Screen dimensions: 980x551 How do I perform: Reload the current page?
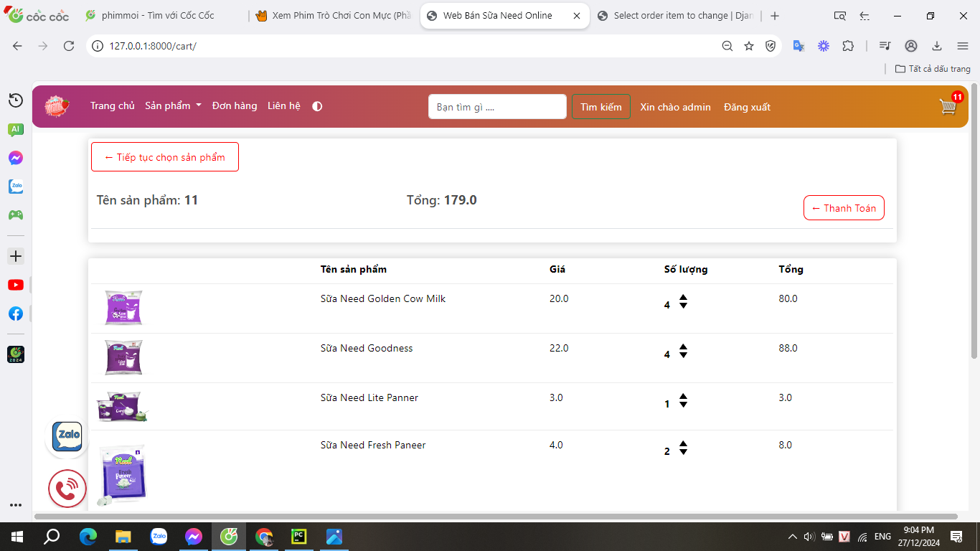pyautogui.click(x=69, y=46)
